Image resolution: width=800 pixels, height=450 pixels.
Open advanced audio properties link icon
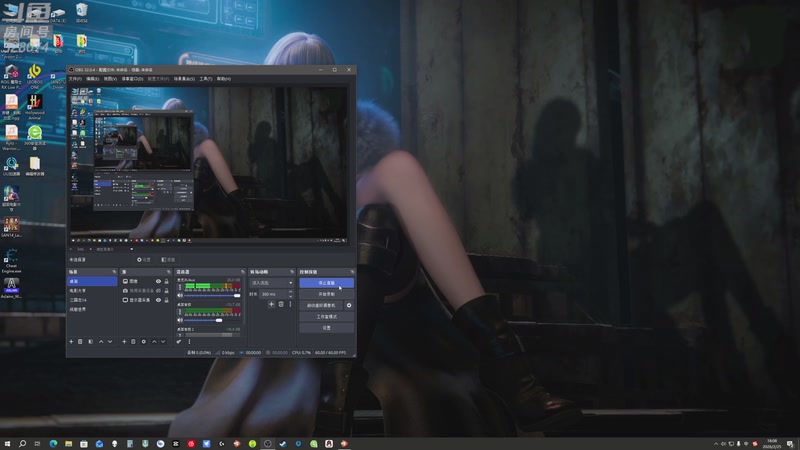[179, 341]
